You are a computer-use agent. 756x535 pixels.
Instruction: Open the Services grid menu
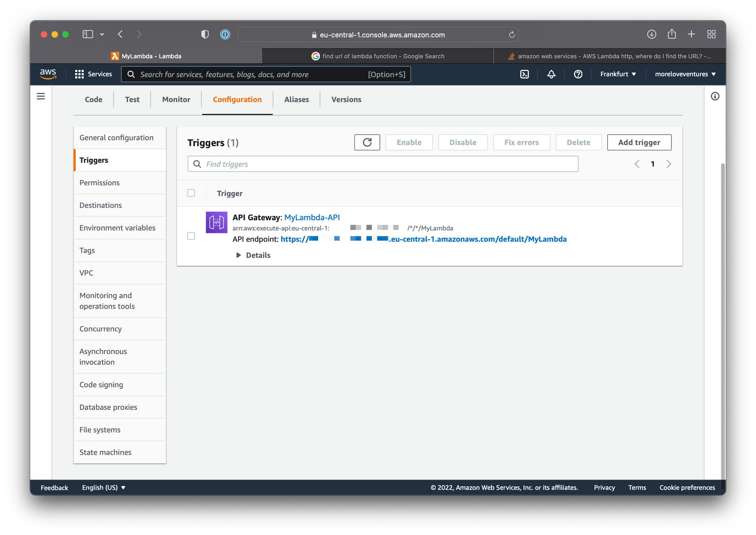tap(93, 74)
